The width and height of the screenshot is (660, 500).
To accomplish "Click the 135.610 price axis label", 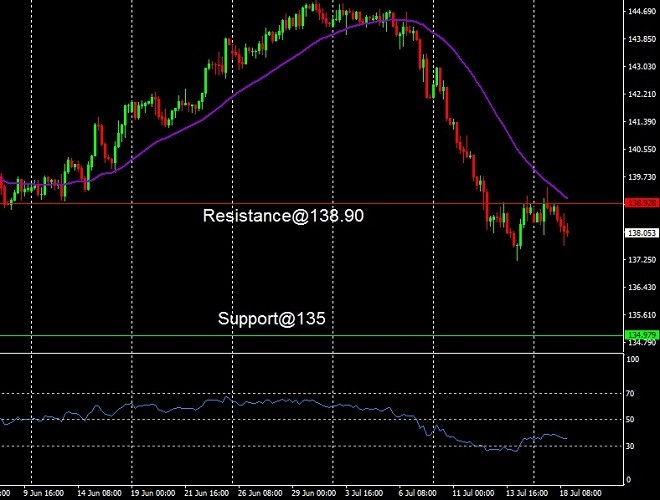I will [642, 315].
